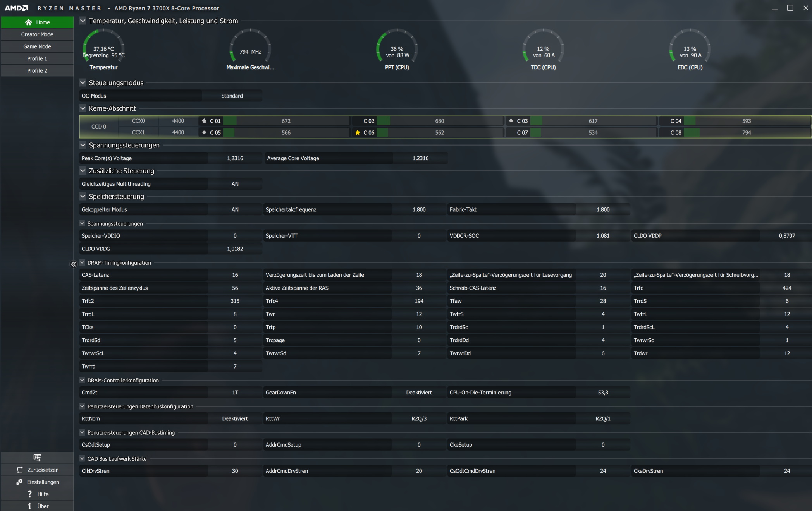The width and height of the screenshot is (812, 511).
Task: Click the CAS-Latenz value field
Action: [235, 275]
